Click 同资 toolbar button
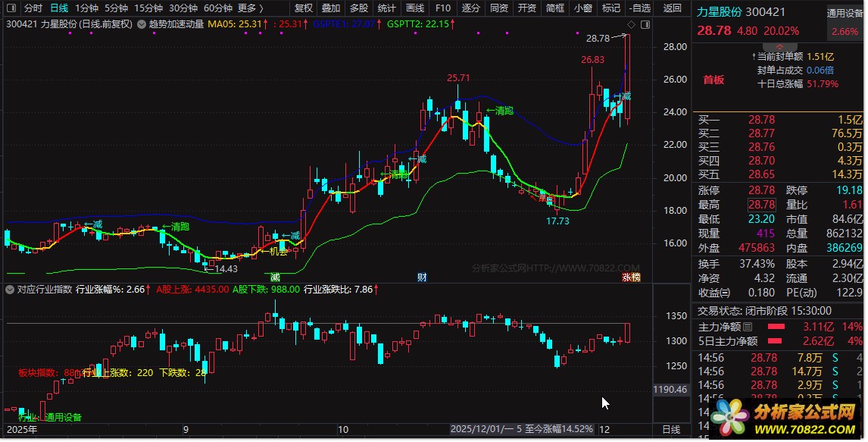The height and width of the screenshot is (442, 868). (x=499, y=8)
